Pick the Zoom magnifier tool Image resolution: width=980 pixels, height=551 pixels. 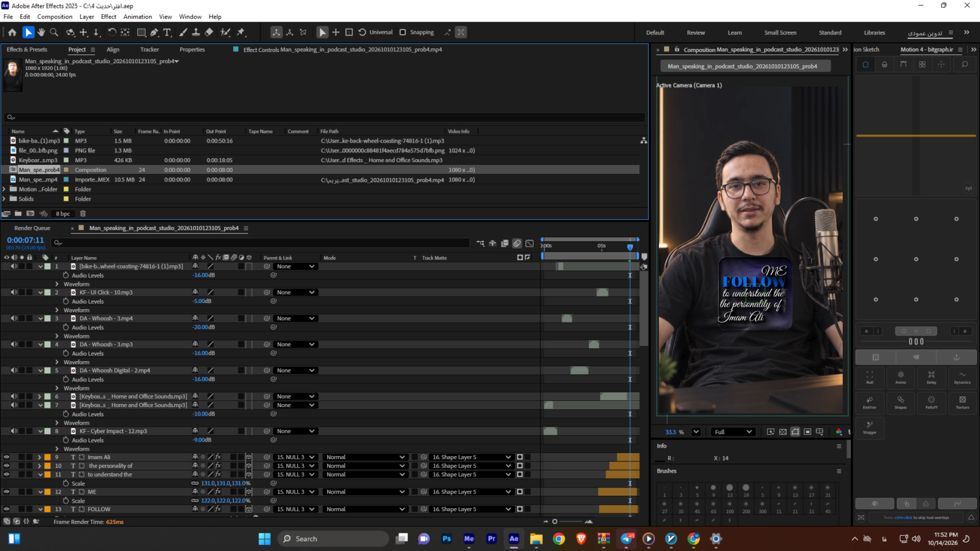(x=54, y=32)
